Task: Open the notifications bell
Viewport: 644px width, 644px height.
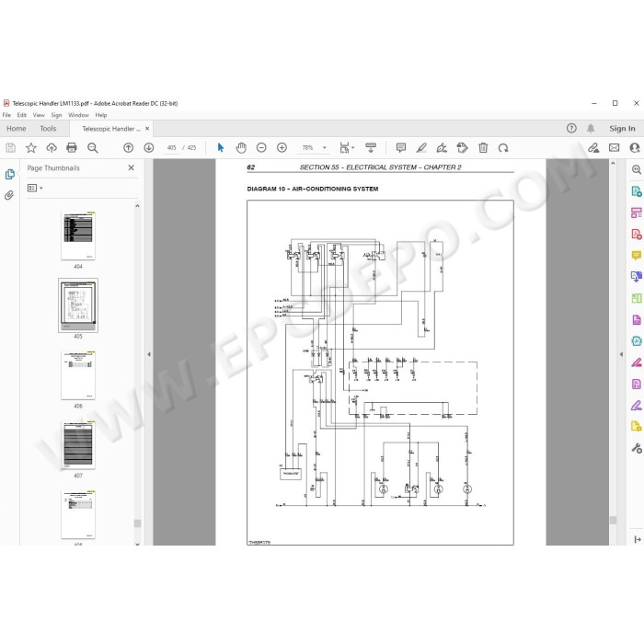Action: tap(591, 129)
